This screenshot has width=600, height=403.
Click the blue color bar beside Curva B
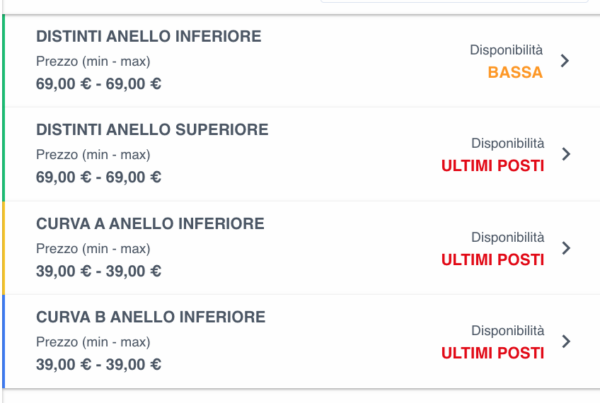pyautogui.click(x=3, y=341)
